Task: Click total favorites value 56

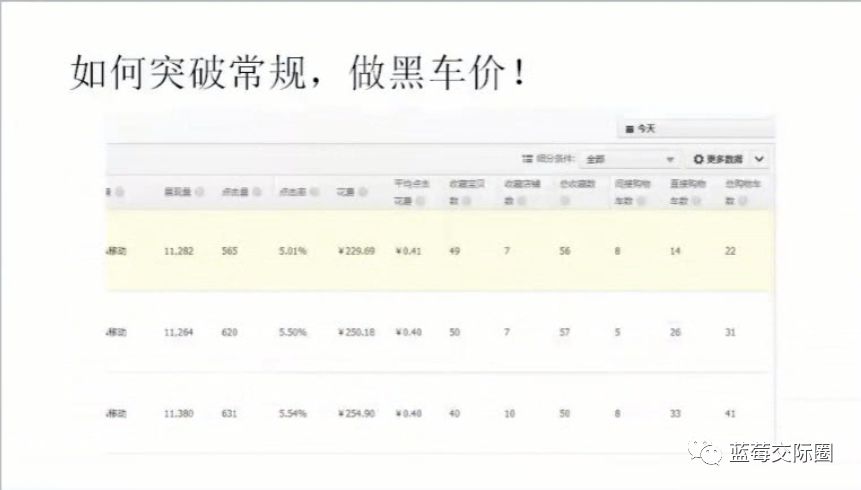Action: tap(564, 251)
